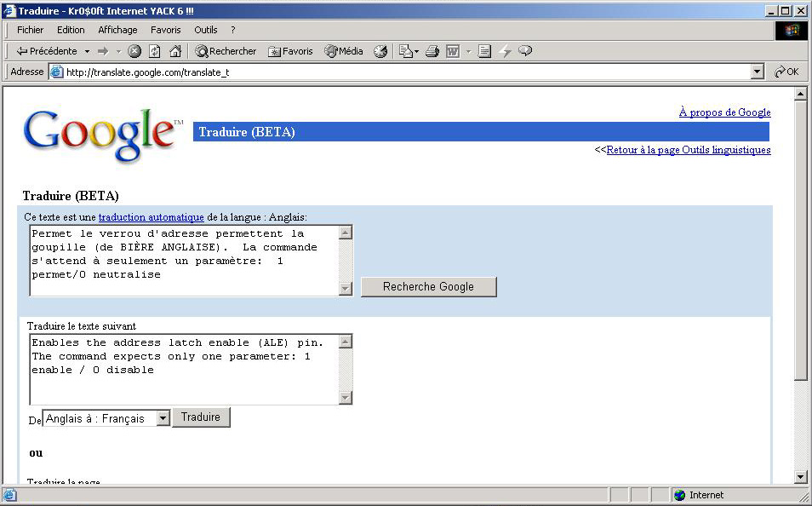Print the page using the printer icon
This screenshot has height=506, width=812.
432,51
